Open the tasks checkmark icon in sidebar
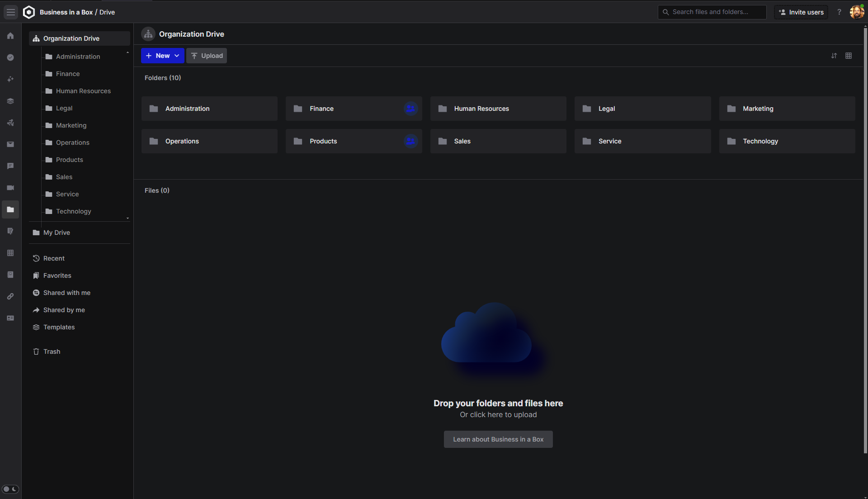Screen dimensions: 868x499 pyautogui.click(x=10, y=57)
